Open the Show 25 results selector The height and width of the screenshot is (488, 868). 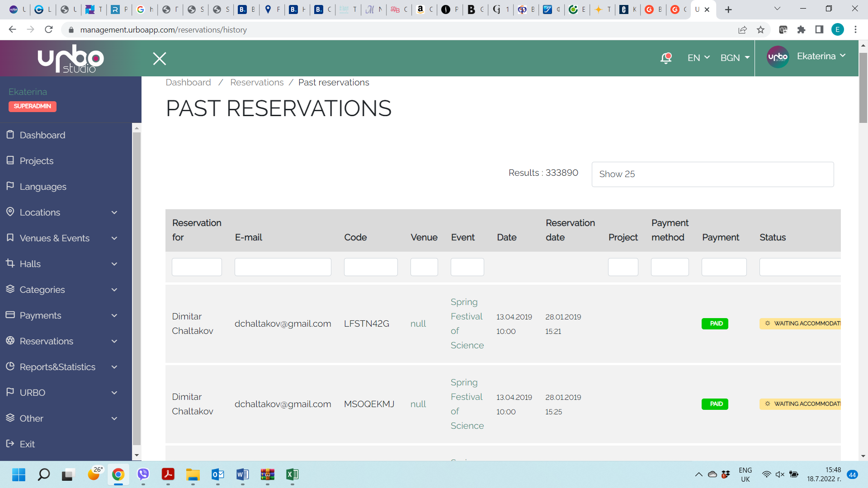[712, 174]
